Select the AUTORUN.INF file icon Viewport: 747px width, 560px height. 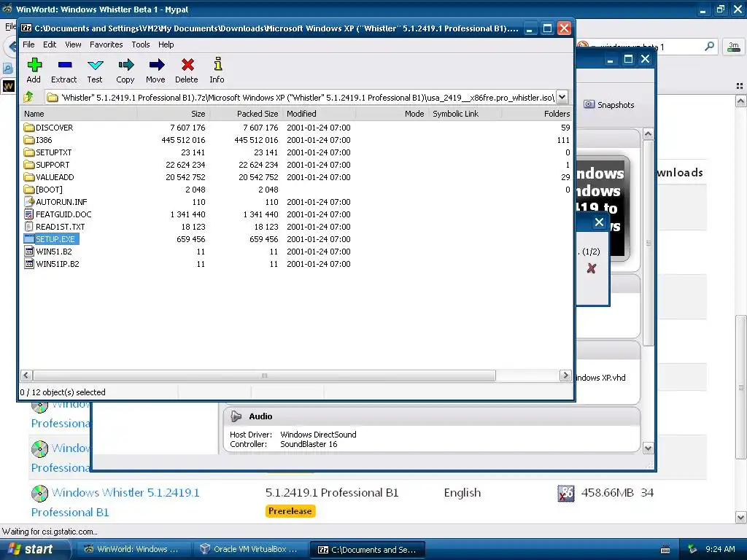point(29,202)
